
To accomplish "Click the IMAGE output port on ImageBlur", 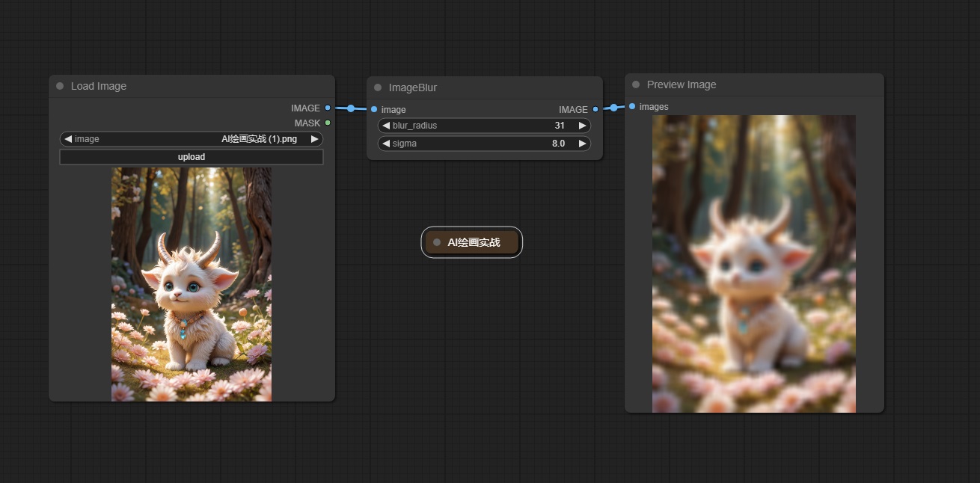I will [595, 109].
